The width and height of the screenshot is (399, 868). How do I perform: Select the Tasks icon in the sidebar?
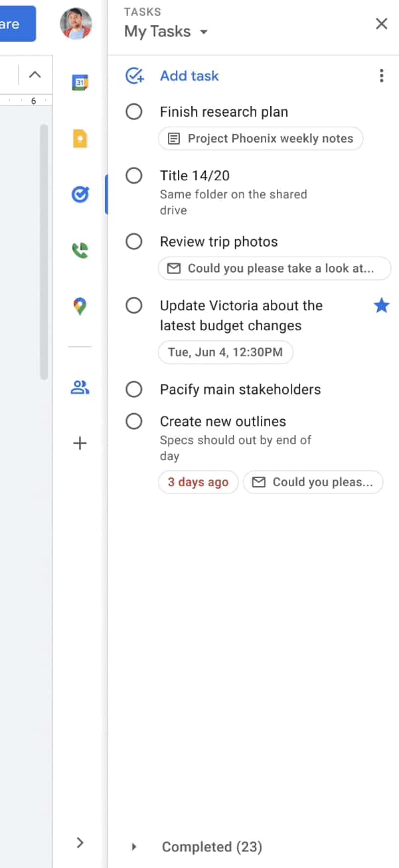point(80,194)
